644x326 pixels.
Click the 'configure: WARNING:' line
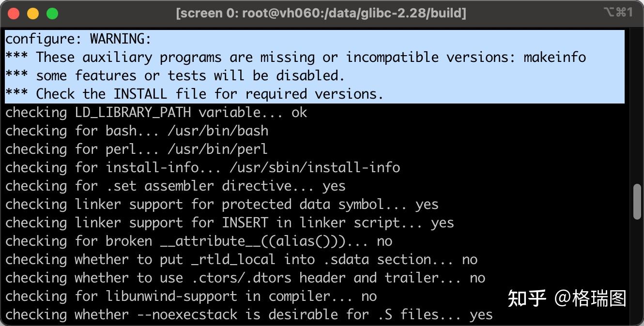point(78,39)
